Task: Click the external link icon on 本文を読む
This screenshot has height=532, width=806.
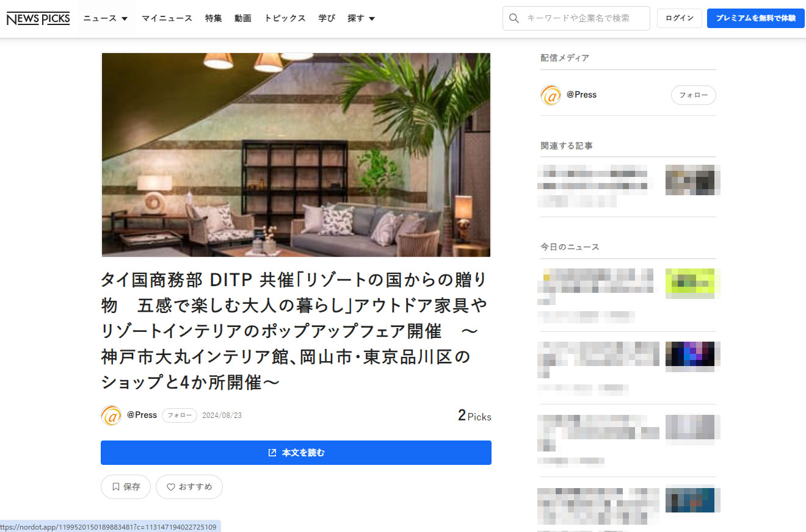Action: click(x=272, y=453)
